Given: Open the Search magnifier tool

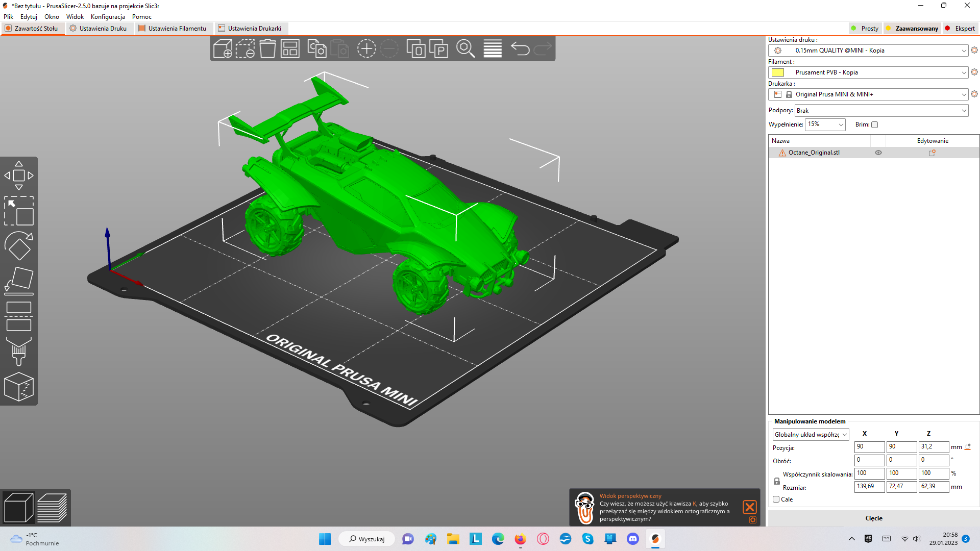Looking at the screenshot, I should [x=465, y=48].
